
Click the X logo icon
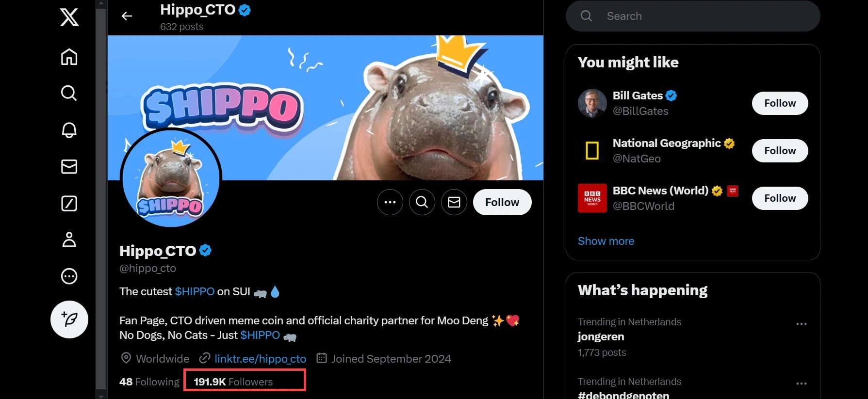[x=69, y=18]
